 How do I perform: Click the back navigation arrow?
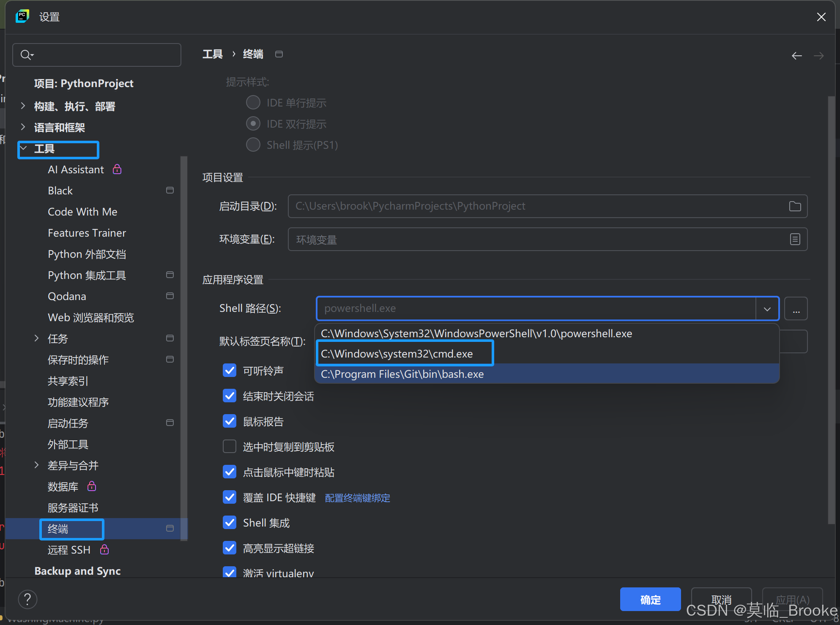pyautogui.click(x=796, y=55)
